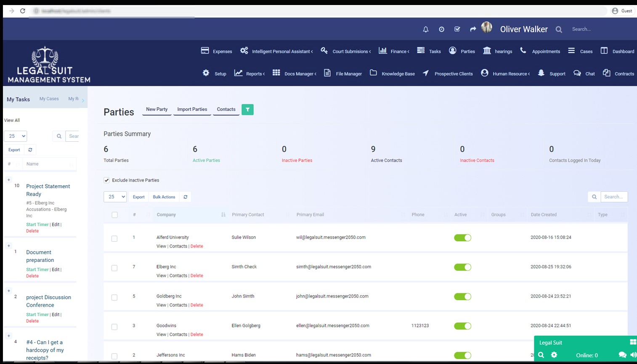Screen dimensions: 637x364
Task: Open gear settings in Legal Suit chat widget
Action: point(554,355)
